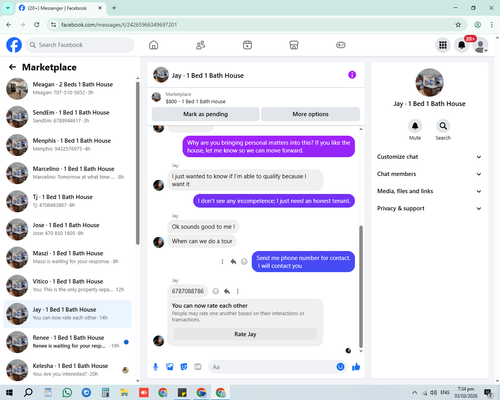Open Menphis - 1 Bed 1 Bath House chat

68,145
